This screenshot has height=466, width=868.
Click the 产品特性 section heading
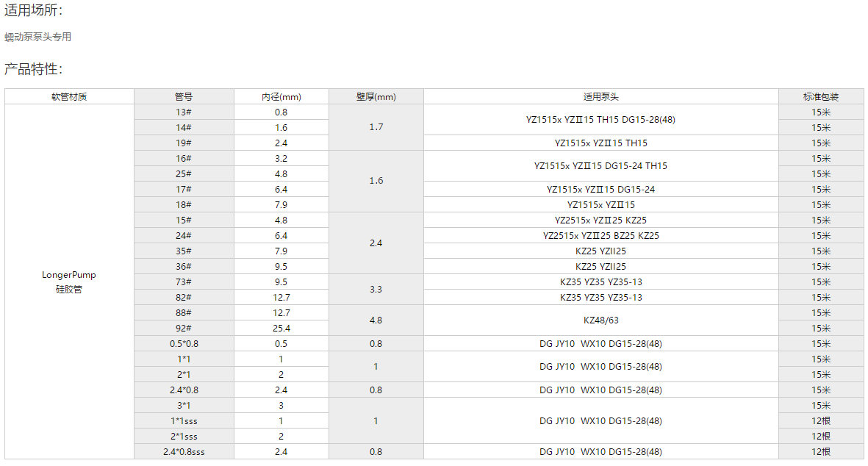34,70
